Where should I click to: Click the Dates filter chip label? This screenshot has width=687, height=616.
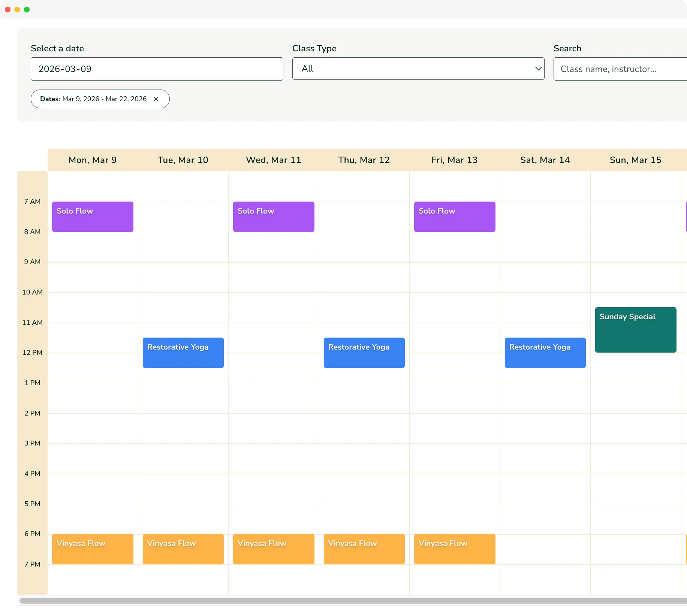[x=50, y=99]
